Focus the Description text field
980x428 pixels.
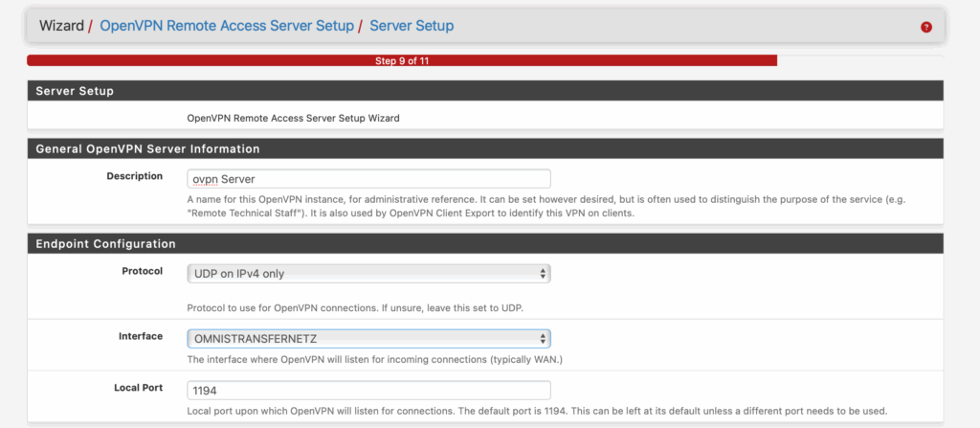pyautogui.click(x=368, y=178)
